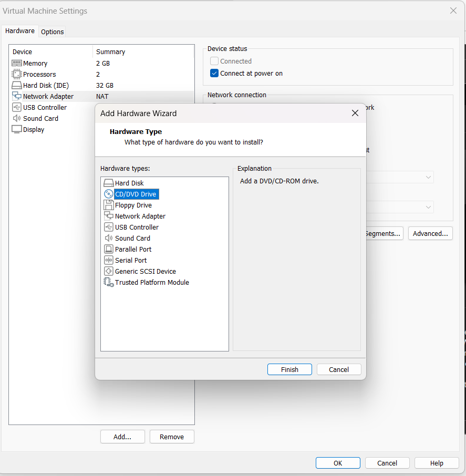Click the Processors device icon

(x=17, y=74)
